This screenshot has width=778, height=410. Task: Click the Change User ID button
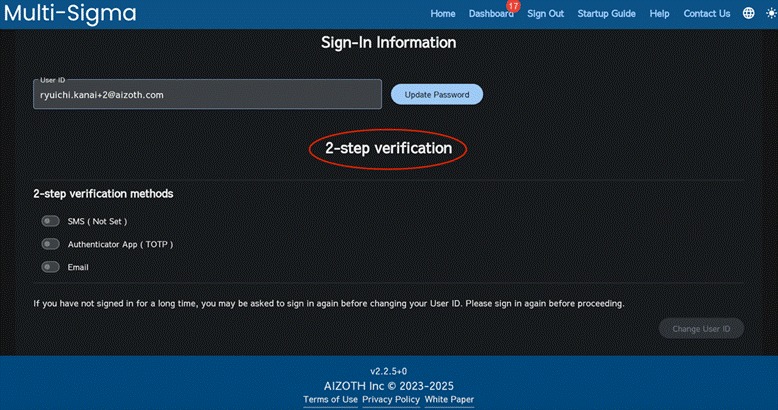pos(701,329)
